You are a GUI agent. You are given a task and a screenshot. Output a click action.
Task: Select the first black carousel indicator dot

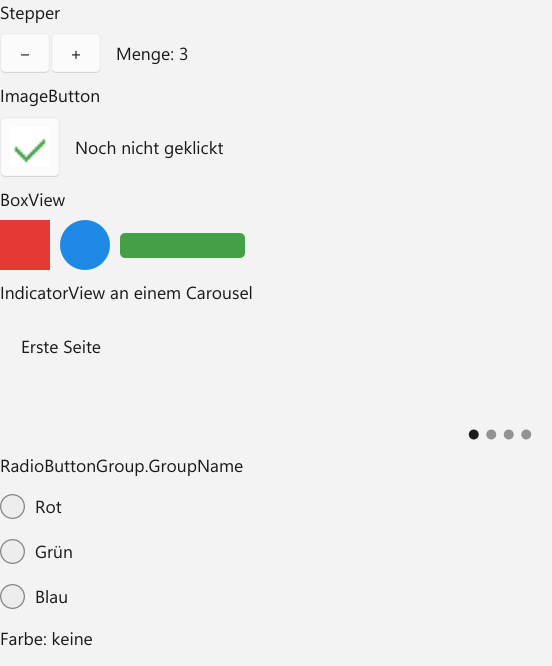(x=474, y=435)
